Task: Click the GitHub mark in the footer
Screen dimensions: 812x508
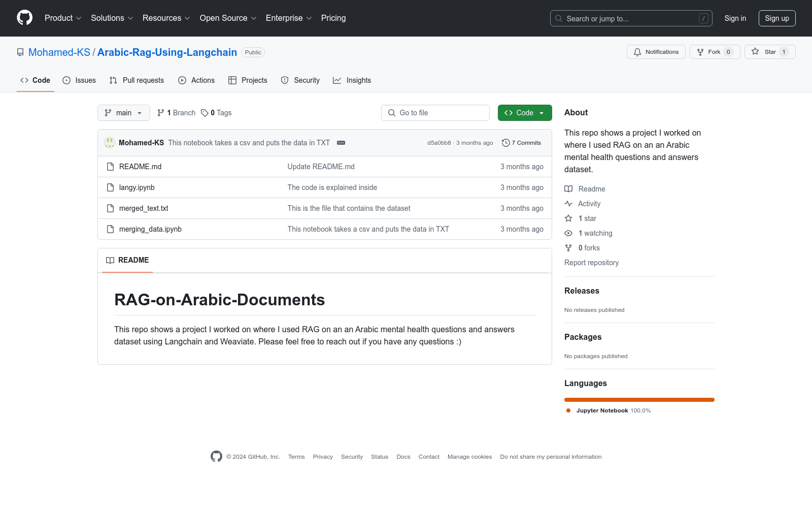Action: coord(216,457)
